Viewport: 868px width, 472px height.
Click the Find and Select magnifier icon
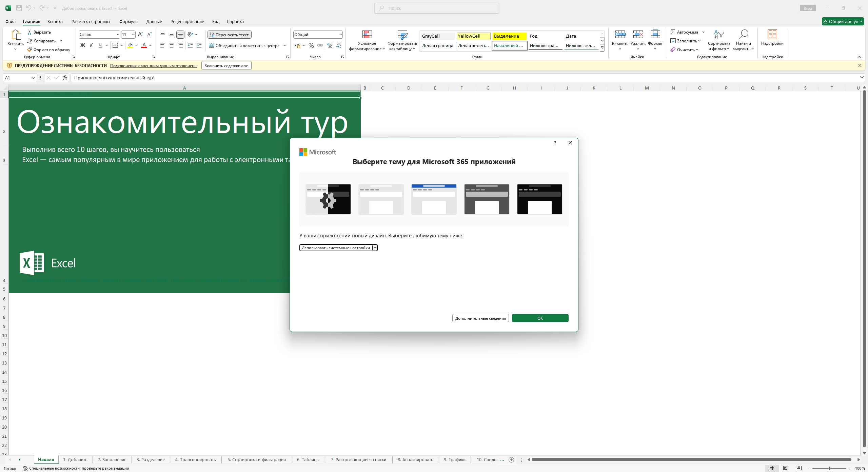(x=743, y=35)
